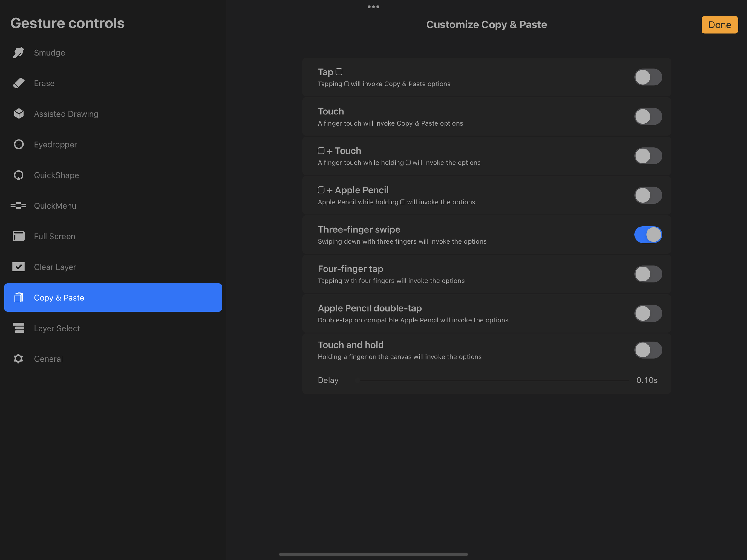Viewport: 747px width, 560px height.
Task: Select the Copy & Paste menu item
Action: 113,298
